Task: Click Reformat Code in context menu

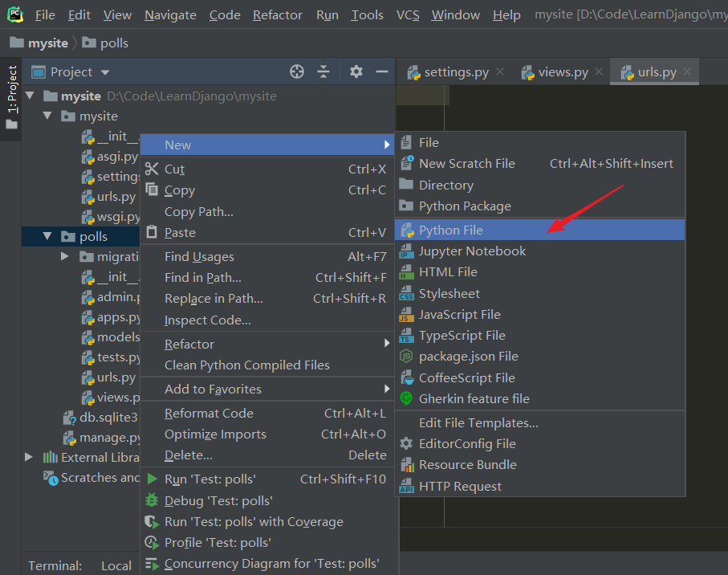Action: 267,413
